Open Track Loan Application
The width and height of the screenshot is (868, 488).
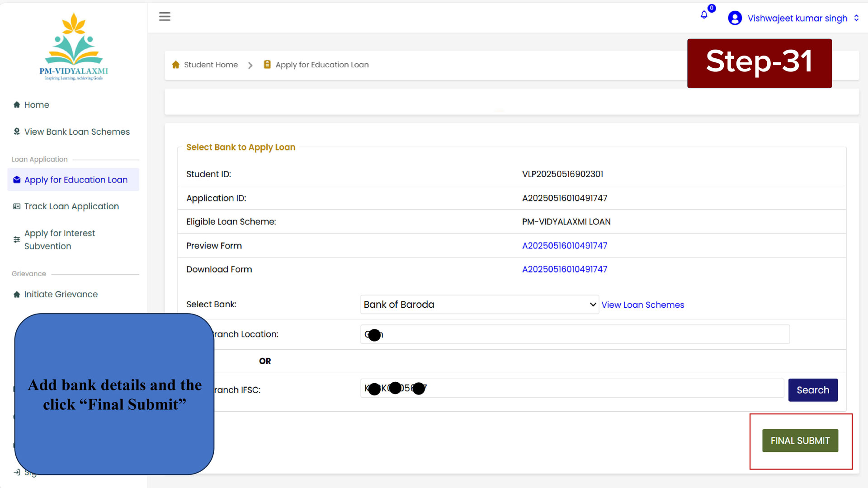tap(71, 206)
